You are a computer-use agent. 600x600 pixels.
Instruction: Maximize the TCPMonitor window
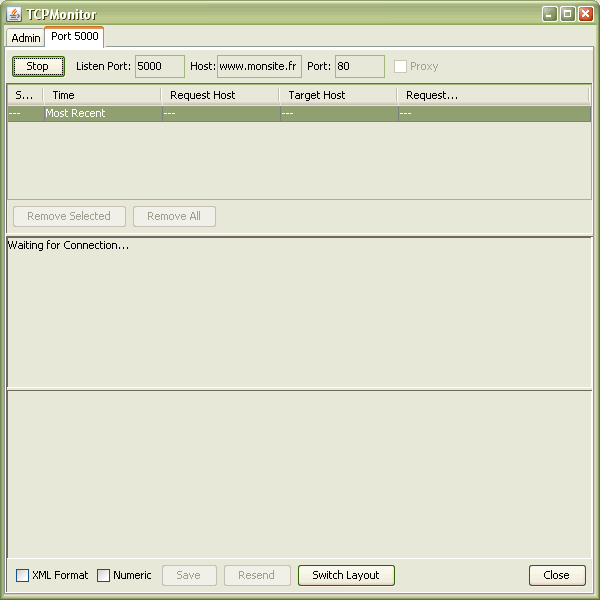567,14
